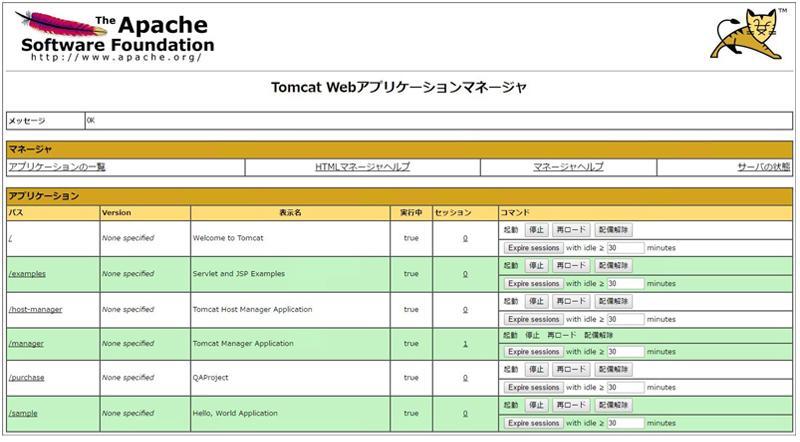The image size is (800, 442).
Task: Stop /purchase with 停止 button
Action: click(x=536, y=370)
